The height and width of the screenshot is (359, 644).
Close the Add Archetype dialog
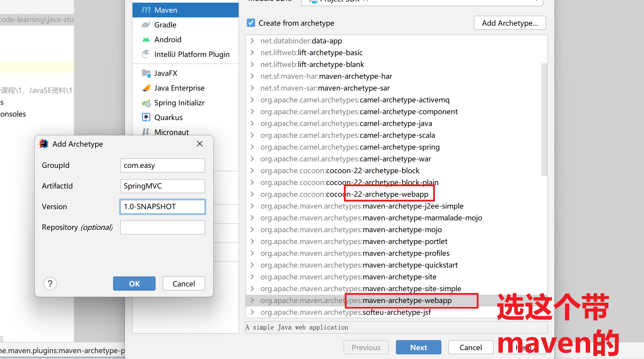[x=200, y=144]
